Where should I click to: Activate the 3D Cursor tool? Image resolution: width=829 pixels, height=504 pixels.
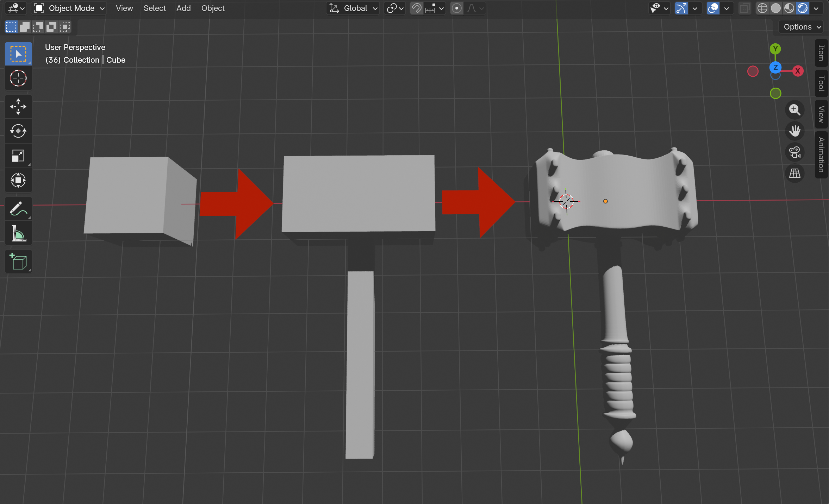click(x=18, y=78)
